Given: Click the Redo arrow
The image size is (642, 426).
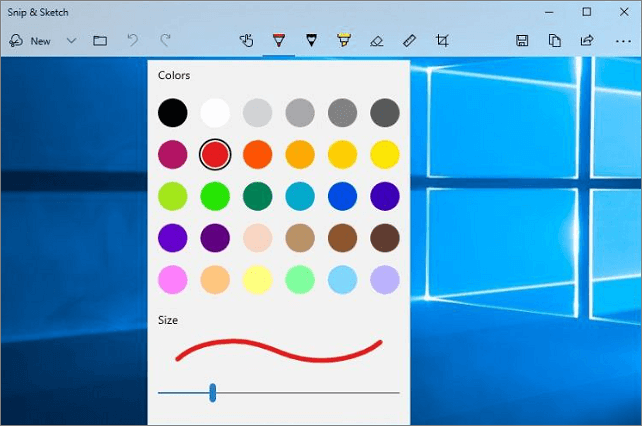Looking at the screenshot, I should [165, 41].
